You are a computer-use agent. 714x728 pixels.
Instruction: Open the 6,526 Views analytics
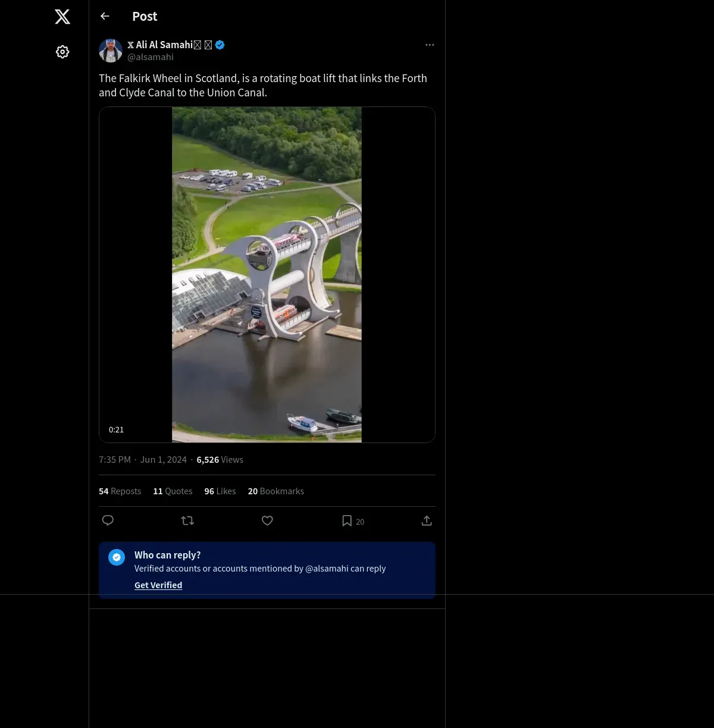coord(220,460)
